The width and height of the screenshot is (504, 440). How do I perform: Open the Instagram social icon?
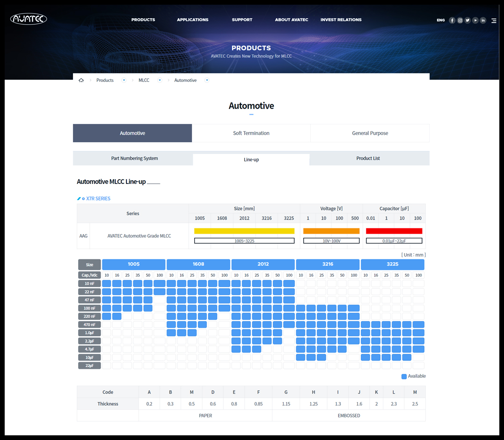(x=460, y=20)
